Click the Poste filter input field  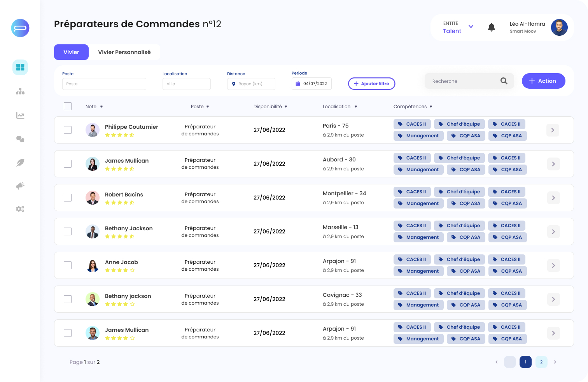(x=104, y=84)
